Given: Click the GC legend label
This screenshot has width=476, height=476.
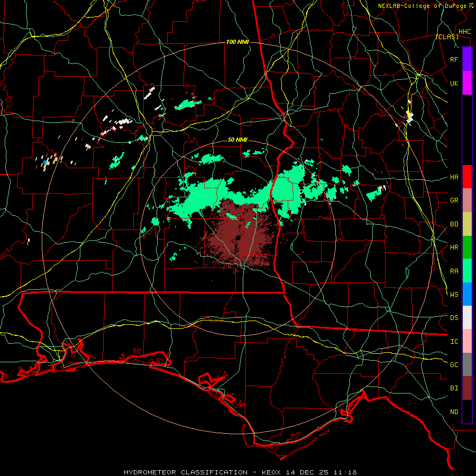Looking at the screenshot, I should coord(454,365).
